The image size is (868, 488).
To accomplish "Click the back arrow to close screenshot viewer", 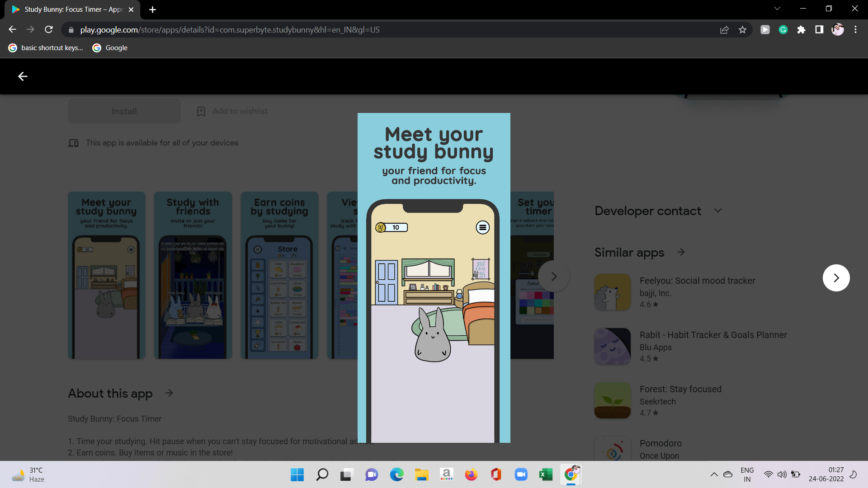I will tap(23, 76).
